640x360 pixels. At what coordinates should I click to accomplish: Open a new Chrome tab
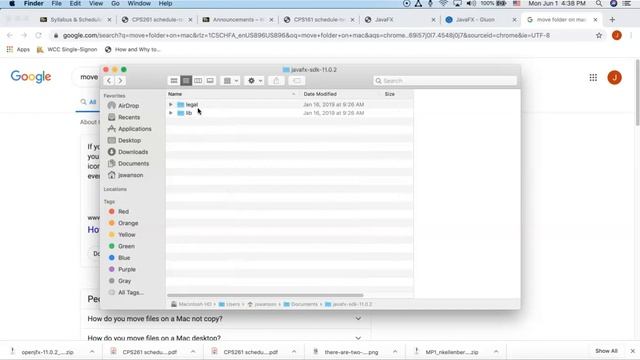[612, 20]
